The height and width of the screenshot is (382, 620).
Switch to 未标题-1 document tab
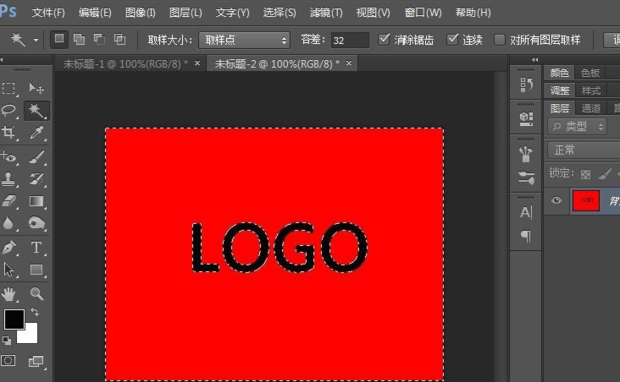pos(125,64)
